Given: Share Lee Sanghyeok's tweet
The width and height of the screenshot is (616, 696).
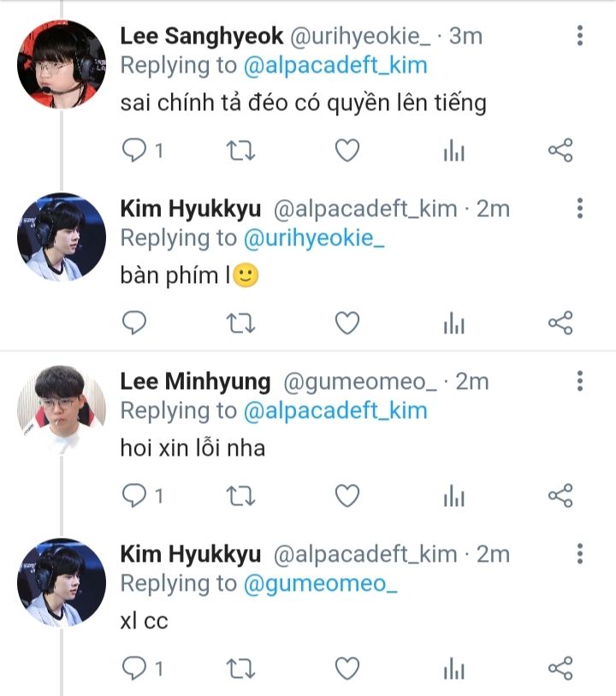Looking at the screenshot, I should tap(560, 151).
